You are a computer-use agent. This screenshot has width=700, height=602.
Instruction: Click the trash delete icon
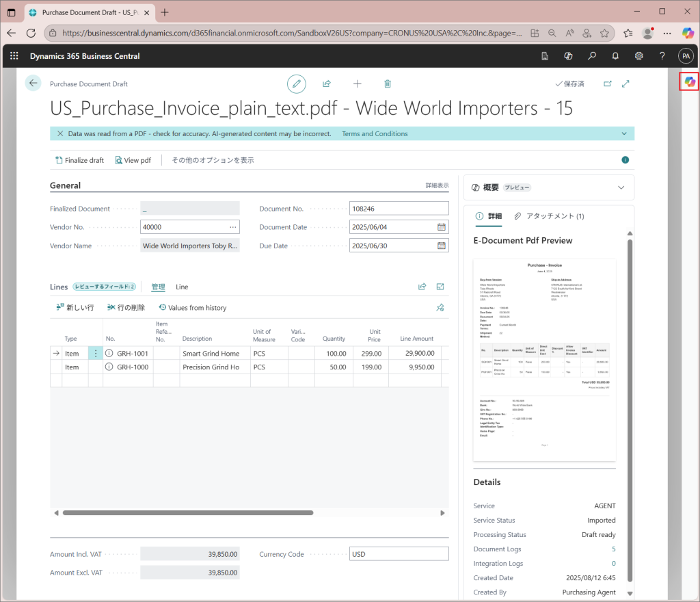(388, 84)
